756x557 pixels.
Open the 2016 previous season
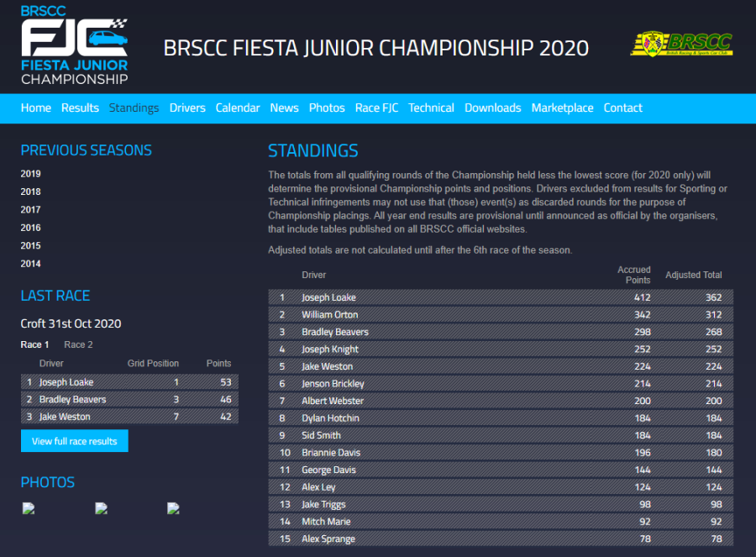click(31, 228)
